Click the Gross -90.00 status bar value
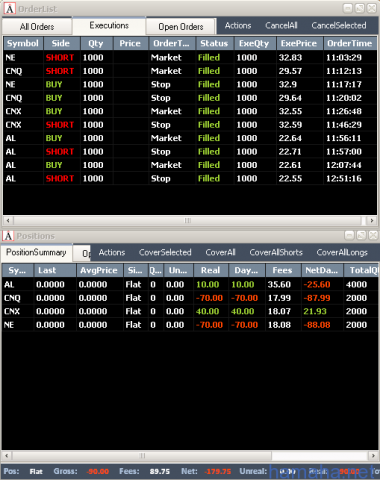Viewport: 380px width, 480px height. [x=98, y=472]
